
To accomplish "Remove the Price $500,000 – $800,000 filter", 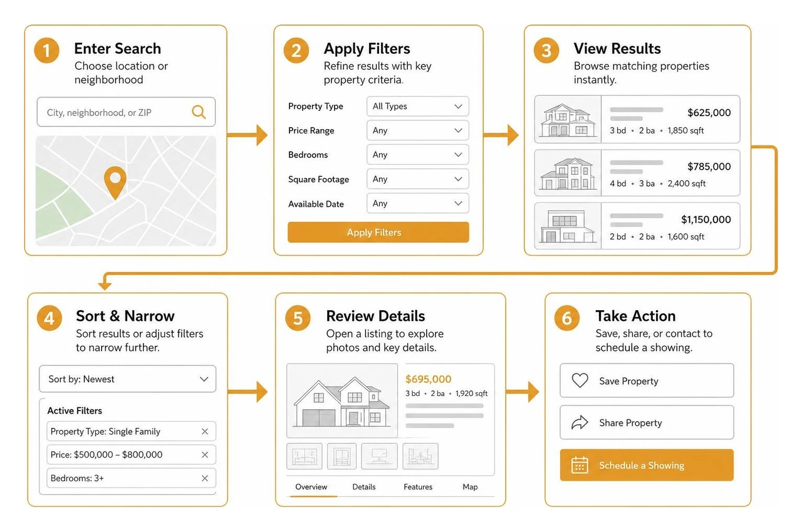I will pos(204,455).
